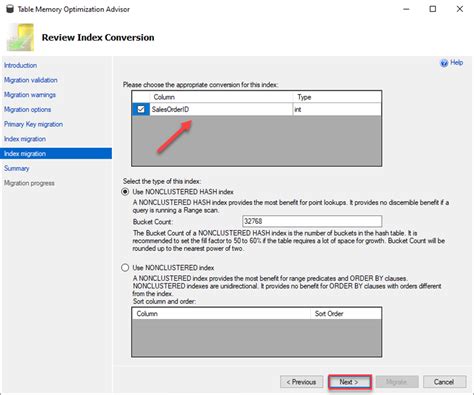Select the highlighted Index migration step
The width and height of the screenshot is (474, 395).
tap(56, 154)
